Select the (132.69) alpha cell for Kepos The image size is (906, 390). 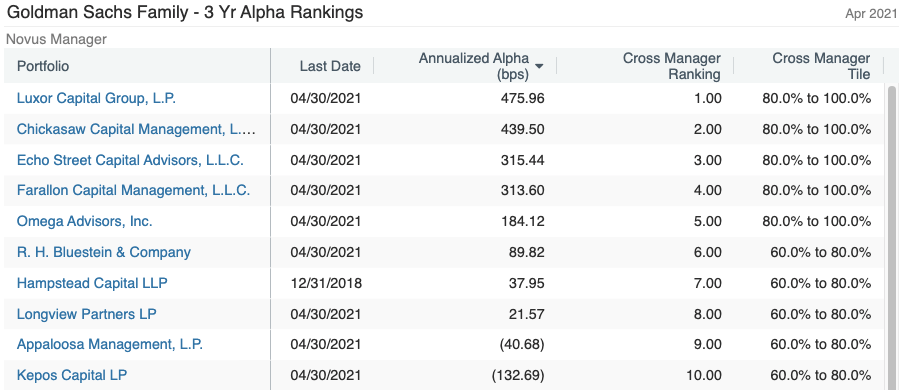click(x=518, y=375)
